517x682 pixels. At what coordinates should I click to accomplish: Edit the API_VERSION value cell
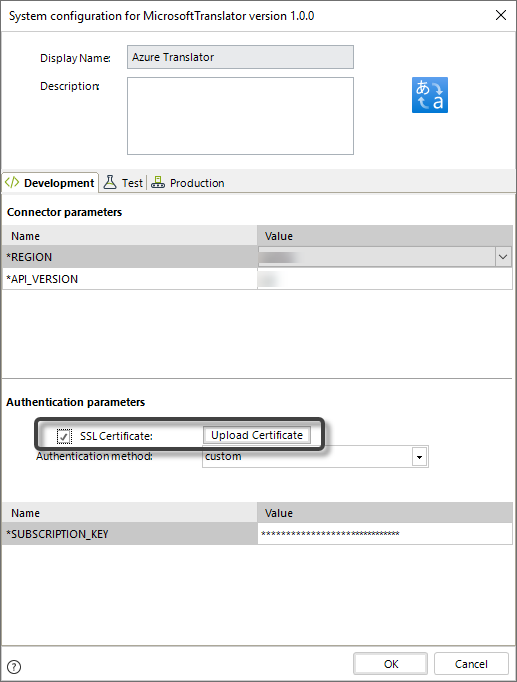click(385, 279)
